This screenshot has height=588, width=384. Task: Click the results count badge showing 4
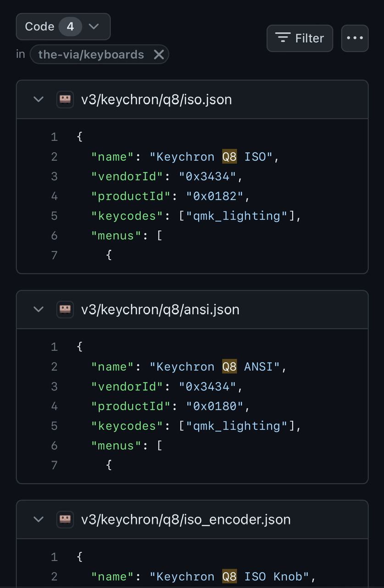coord(70,27)
